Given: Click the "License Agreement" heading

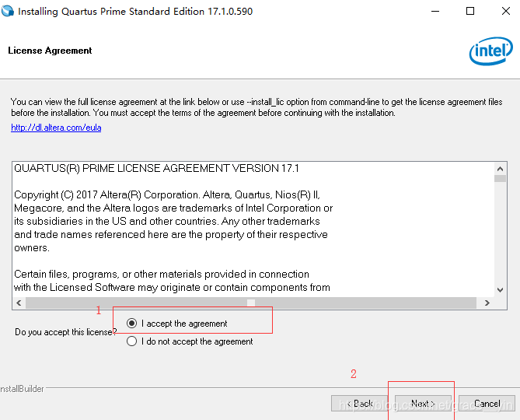Looking at the screenshot, I should click(50, 51).
